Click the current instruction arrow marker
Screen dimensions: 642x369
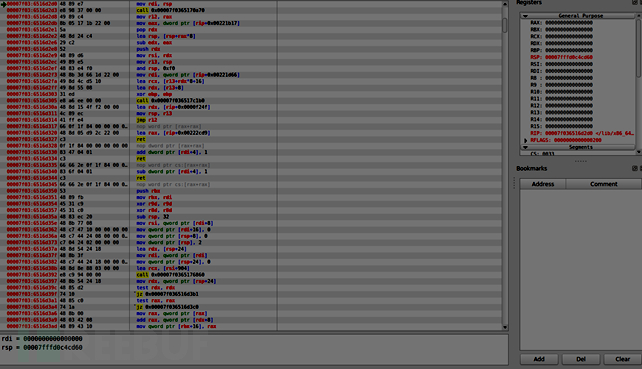(x=3, y=4)
